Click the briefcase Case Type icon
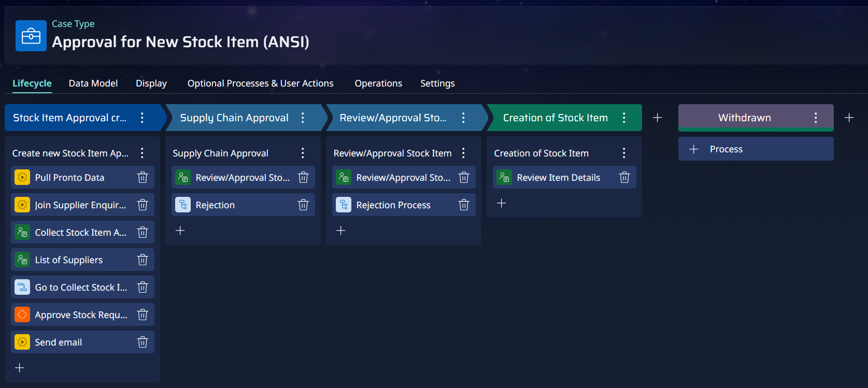This screenshot has width=868, height=388. pyautogui.click(x=31, y=36)
